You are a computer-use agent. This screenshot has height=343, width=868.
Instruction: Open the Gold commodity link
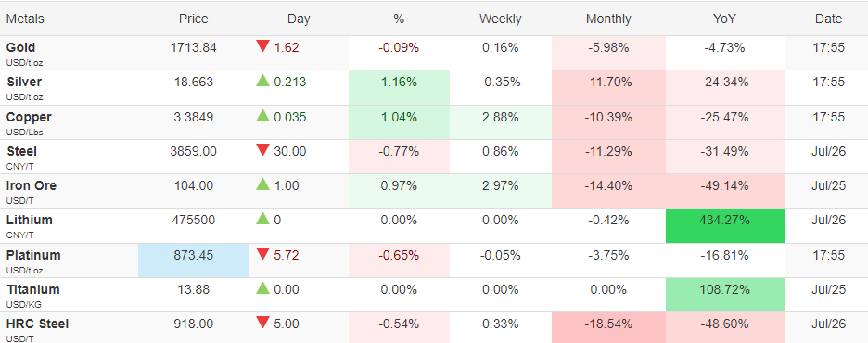coord(20,47)
